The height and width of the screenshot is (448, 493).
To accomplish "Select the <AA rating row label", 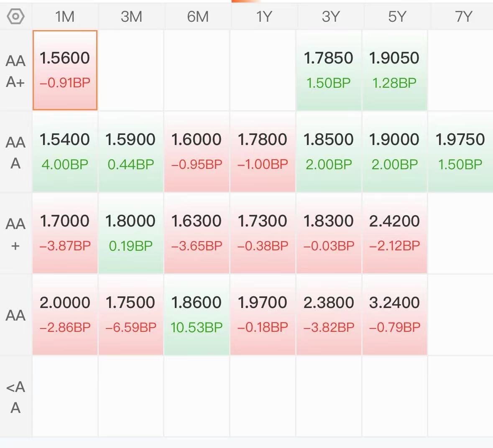I will 15,397.
